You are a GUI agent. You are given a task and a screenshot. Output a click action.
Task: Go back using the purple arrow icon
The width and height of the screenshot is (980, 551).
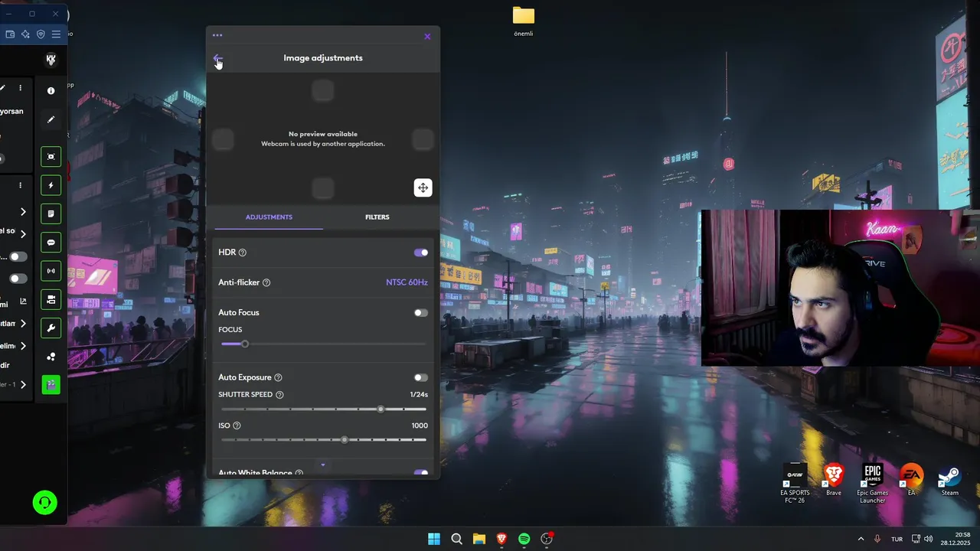[x=218, y=58]
